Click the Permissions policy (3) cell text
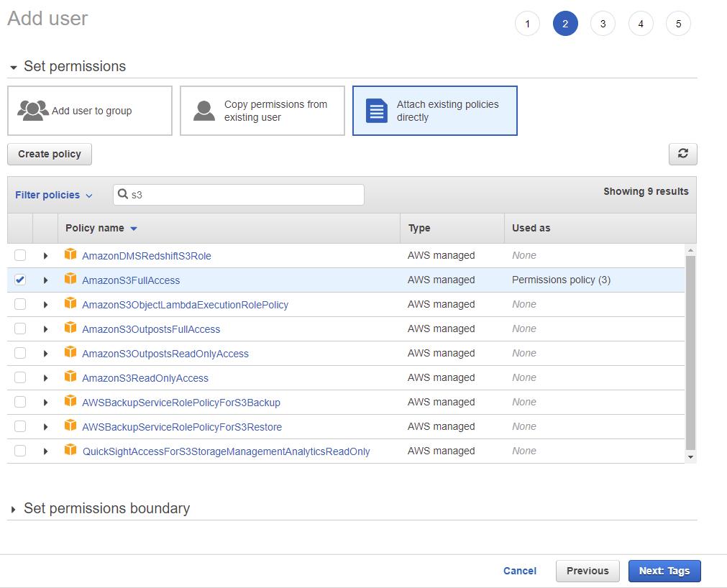The image size is (727, 588). [561, 280]
